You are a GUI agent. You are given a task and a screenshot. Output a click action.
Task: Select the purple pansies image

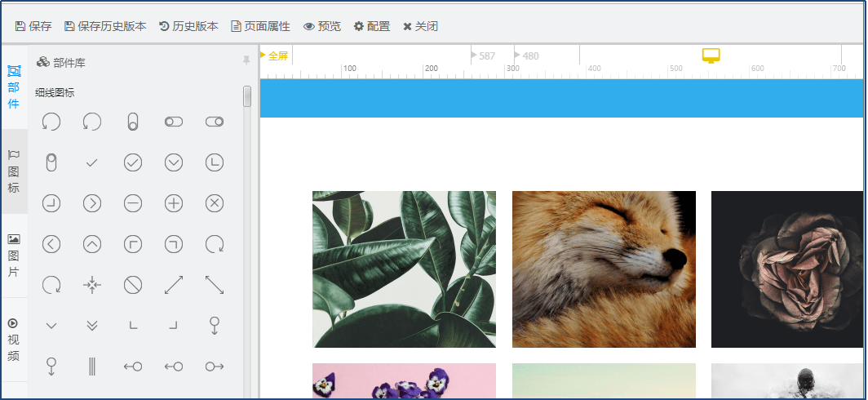click(x=404, y=381)
